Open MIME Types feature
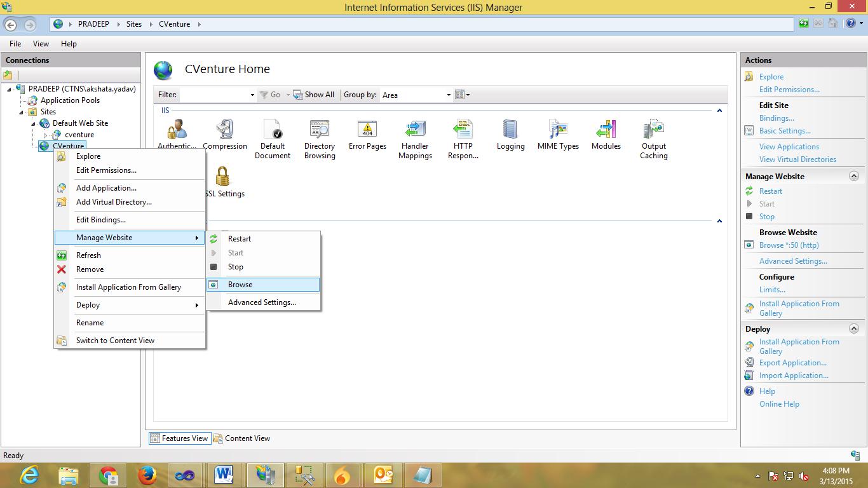 click(x=558, y=135)
